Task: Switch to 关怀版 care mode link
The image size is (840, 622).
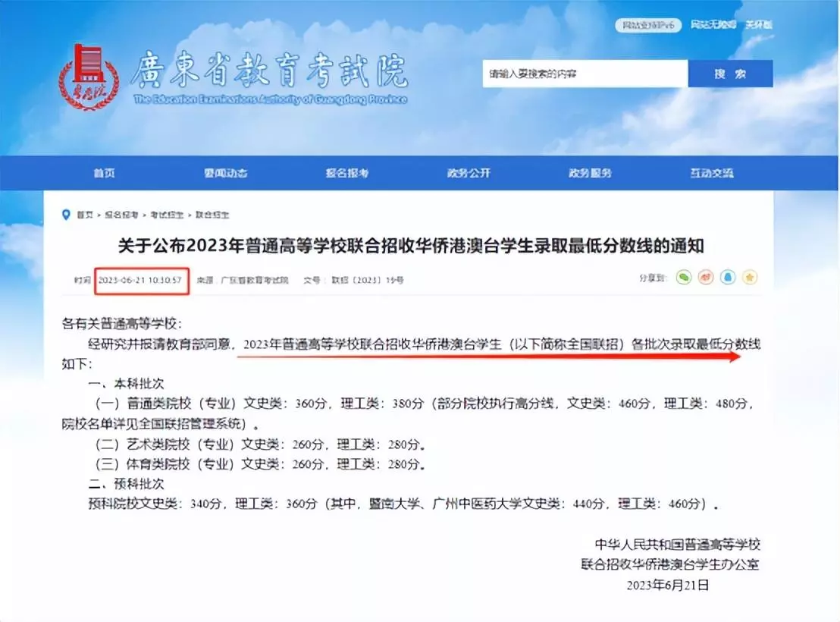Action: 759,25
